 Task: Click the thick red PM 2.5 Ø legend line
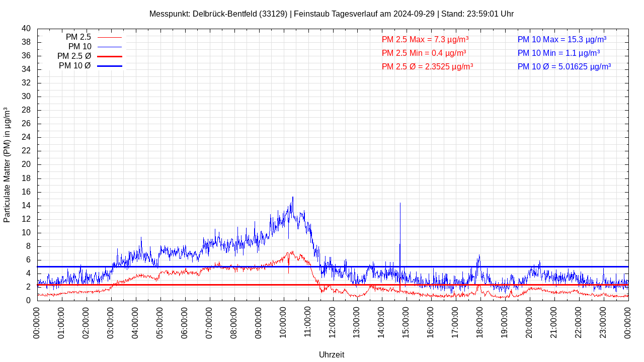click(x=109, y=56)
